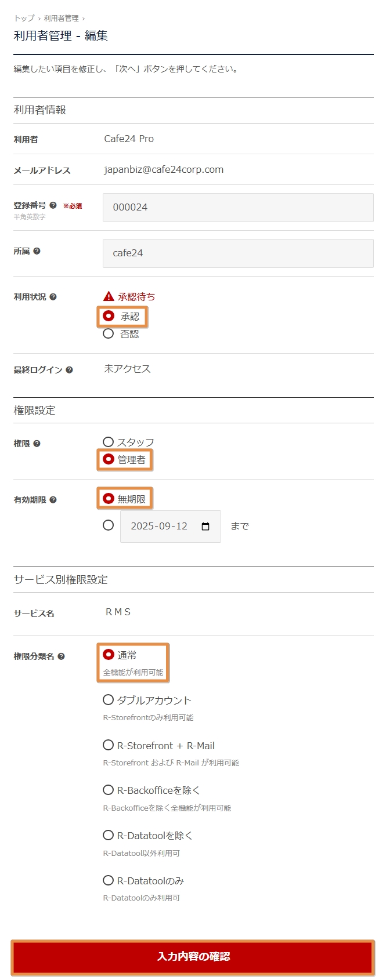The image size is (386, 980).
Task: Click help icon beside 所属 label
Action: click(37, 251)
